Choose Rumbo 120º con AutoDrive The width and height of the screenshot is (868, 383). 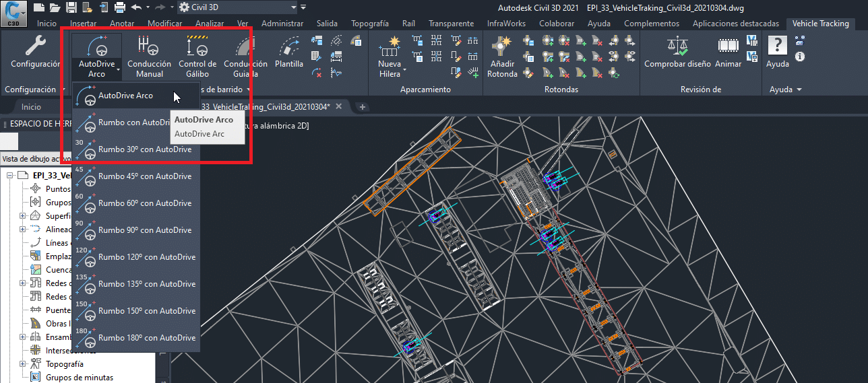click(x=136, y=257)
